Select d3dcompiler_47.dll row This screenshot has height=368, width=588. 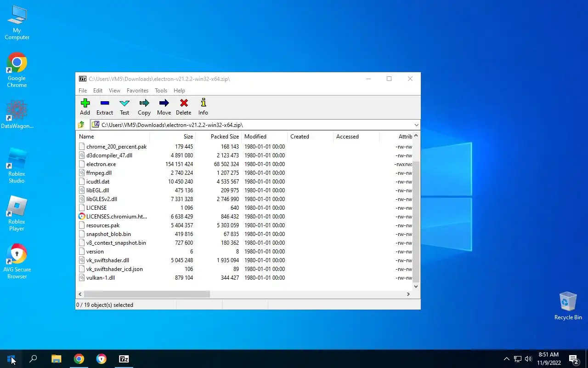click(x=244, y=155)
